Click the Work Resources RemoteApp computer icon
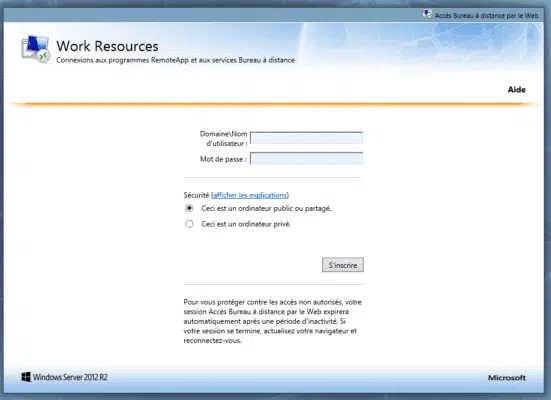Screen dimensions: 551x400 36,49
